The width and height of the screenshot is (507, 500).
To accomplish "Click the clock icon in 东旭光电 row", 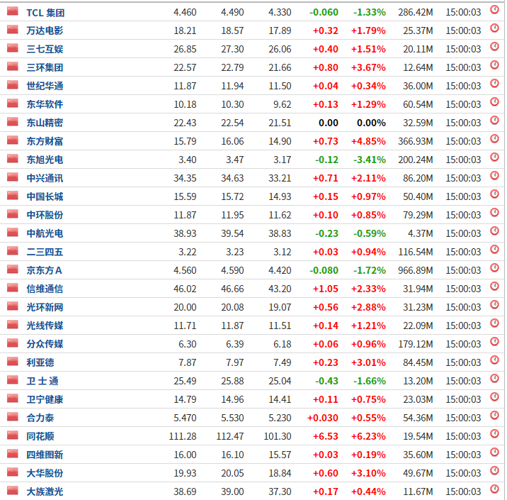I will 495,157.
